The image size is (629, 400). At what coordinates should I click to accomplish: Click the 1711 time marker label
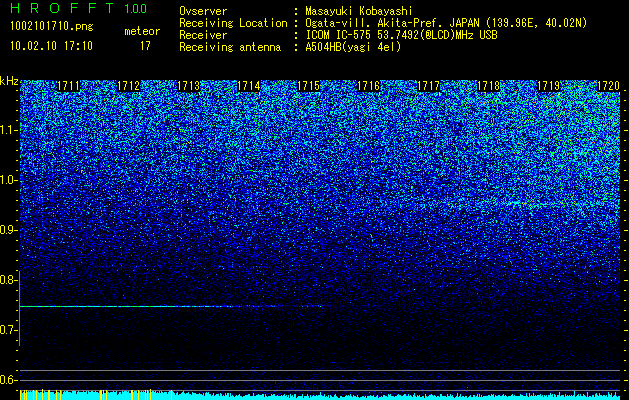pos(68,86)
